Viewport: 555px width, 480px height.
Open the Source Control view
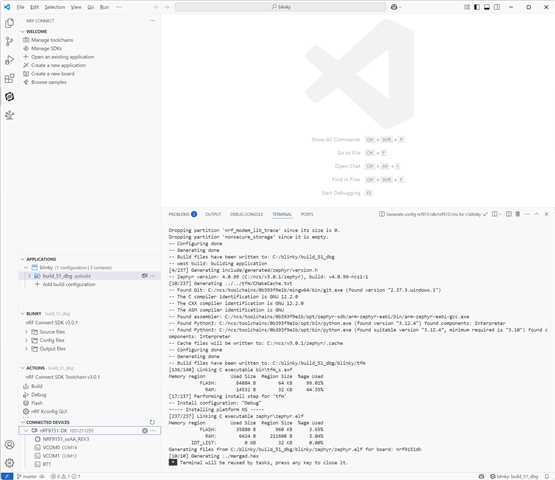(x=10, y=42)
